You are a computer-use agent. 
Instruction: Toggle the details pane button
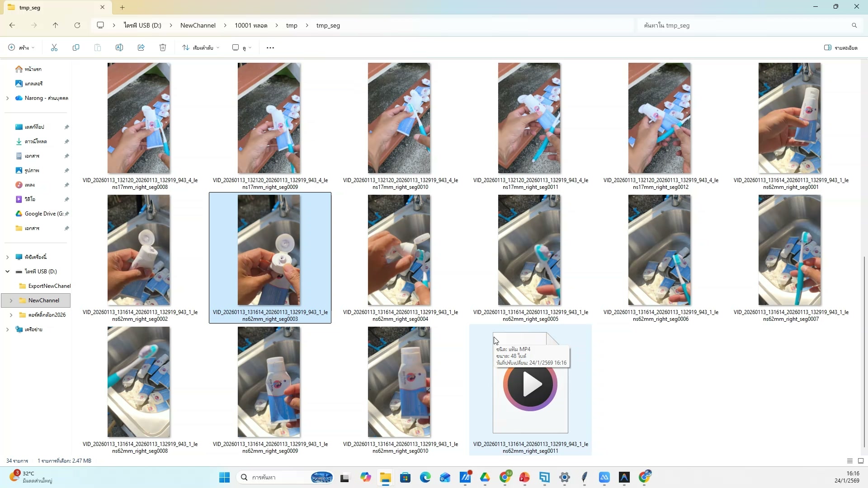(840, 47)
